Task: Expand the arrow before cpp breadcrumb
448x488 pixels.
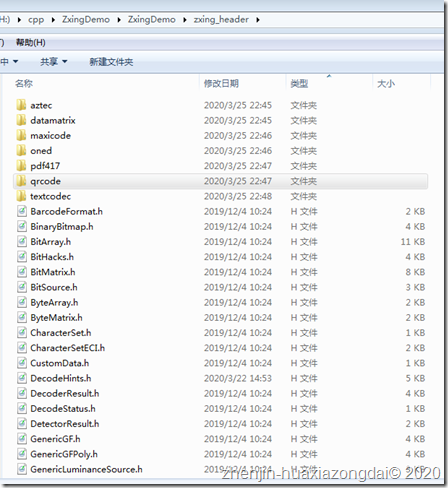Action: click(x=19, y=20)
